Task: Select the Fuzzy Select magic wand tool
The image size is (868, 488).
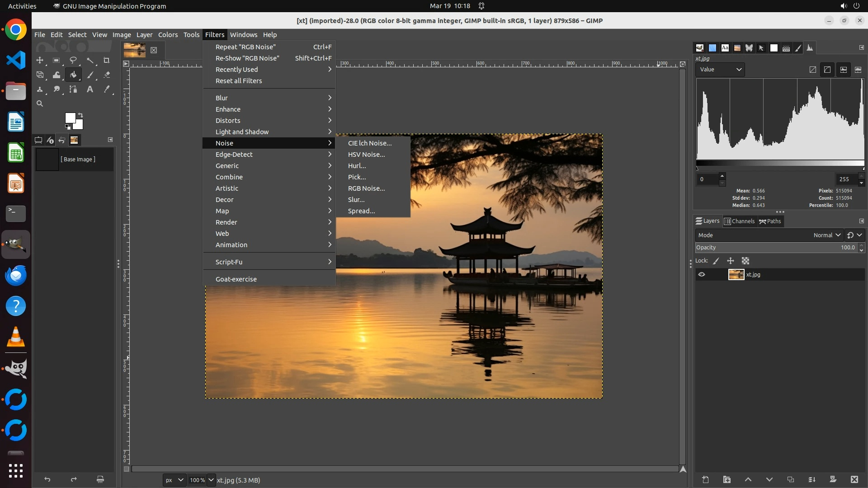Action: 90,60
